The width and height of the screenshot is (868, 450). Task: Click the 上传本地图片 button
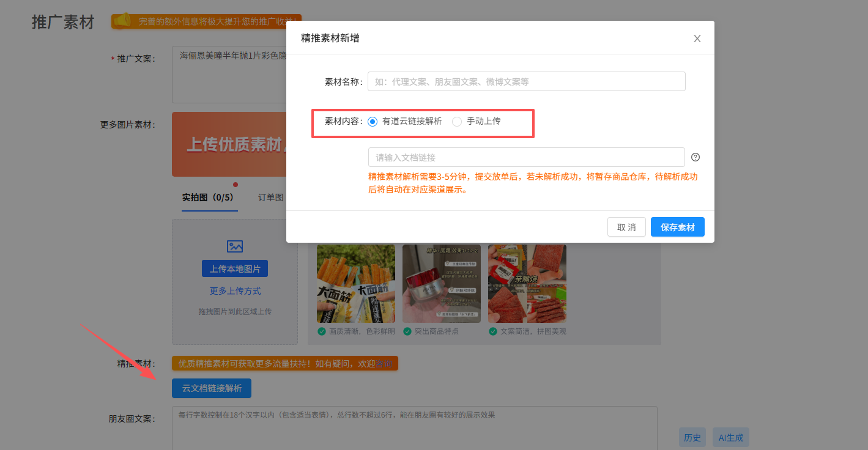click(x=235, y=269)
